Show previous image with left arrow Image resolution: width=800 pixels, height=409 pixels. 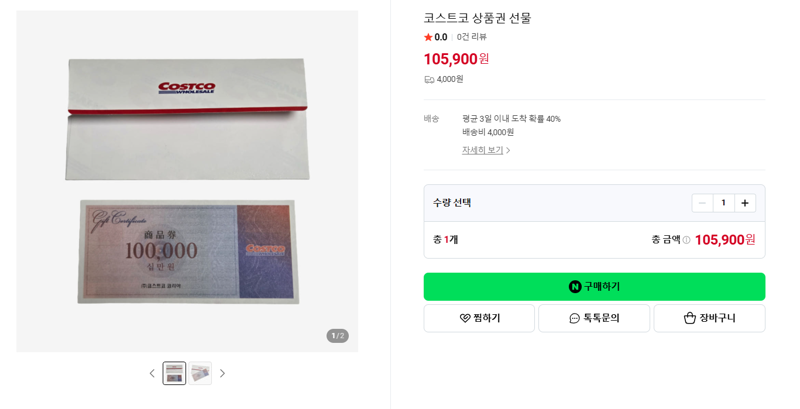coord(152,373)
